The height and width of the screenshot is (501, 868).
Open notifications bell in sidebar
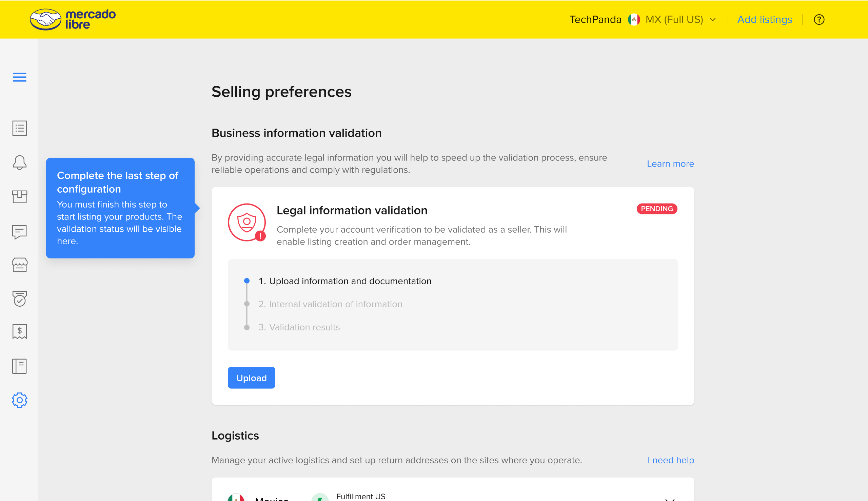(x=20, y=162)
